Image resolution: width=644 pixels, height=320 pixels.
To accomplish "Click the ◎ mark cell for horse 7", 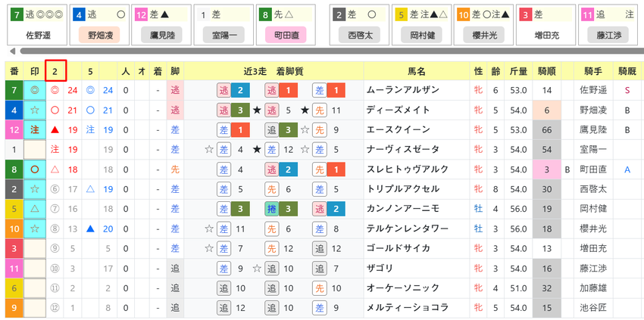I will (35, 90).
